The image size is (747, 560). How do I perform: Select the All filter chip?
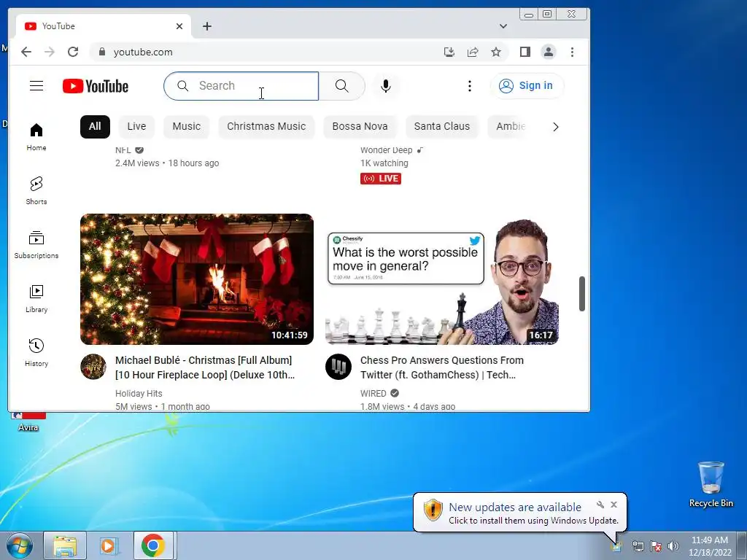point(95,126)
